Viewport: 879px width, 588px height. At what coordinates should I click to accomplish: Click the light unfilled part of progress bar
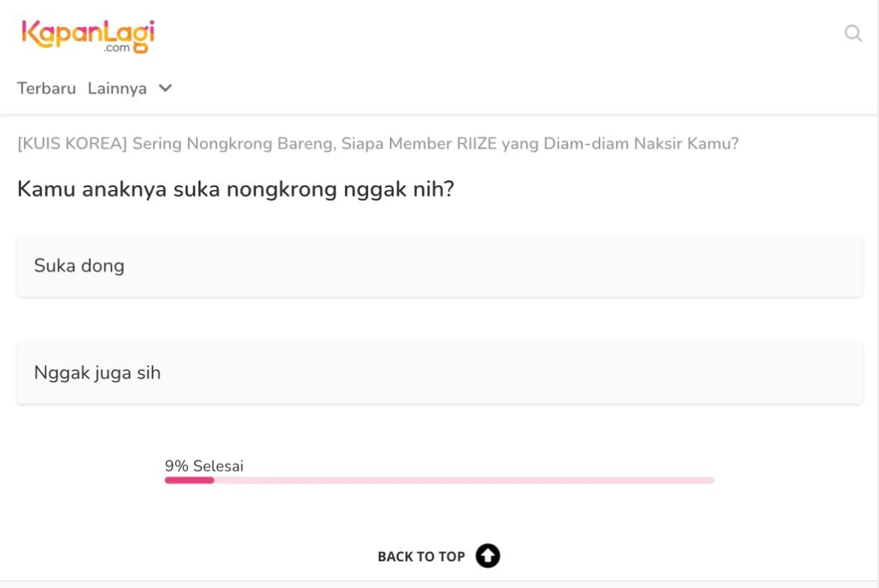463,480
